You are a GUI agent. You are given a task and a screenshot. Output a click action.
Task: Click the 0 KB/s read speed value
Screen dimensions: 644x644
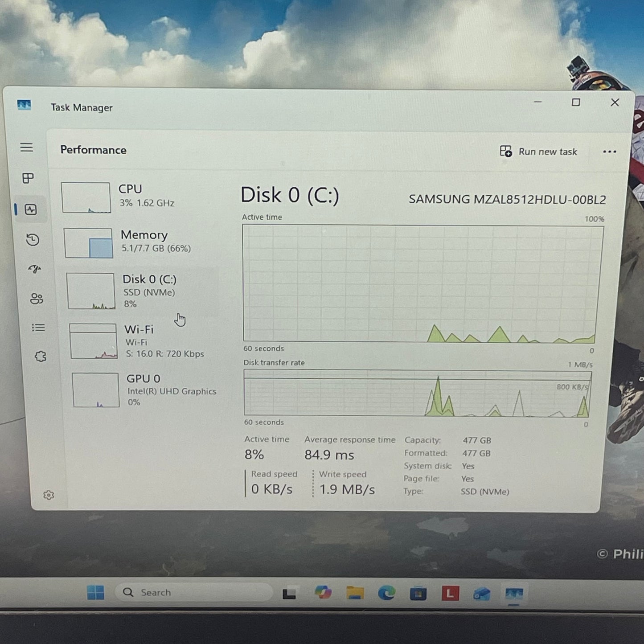272,489
